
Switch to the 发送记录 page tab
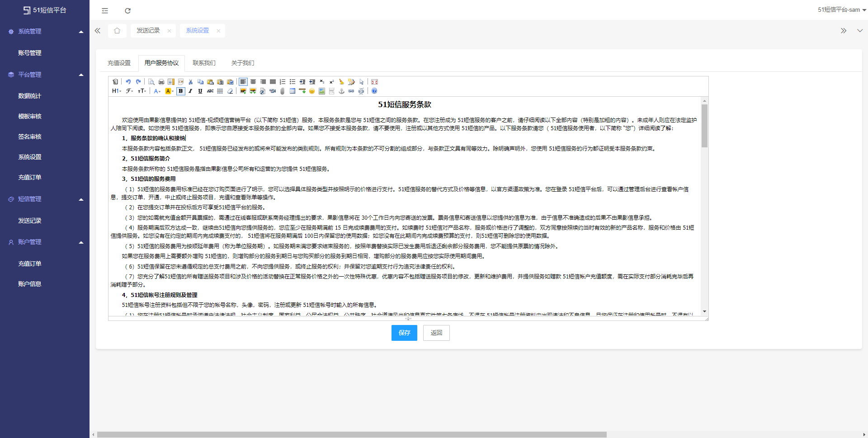click(148, 31)
